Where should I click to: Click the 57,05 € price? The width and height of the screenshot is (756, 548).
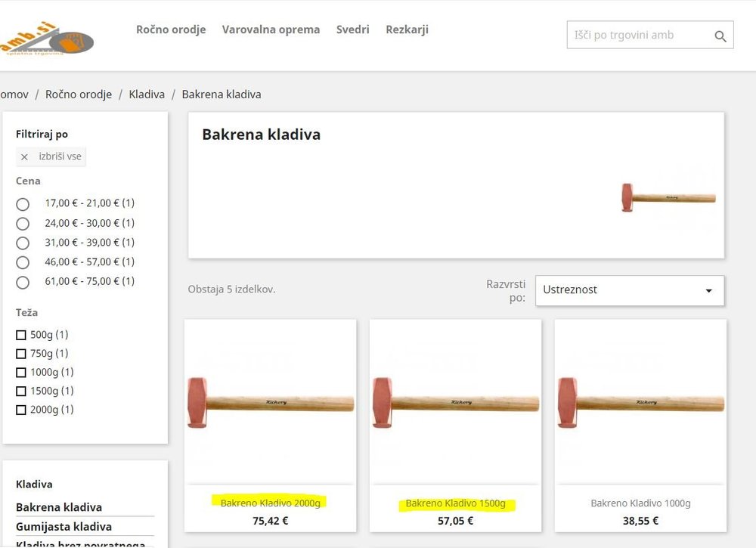pyautogui.click(x=456, y=521)
